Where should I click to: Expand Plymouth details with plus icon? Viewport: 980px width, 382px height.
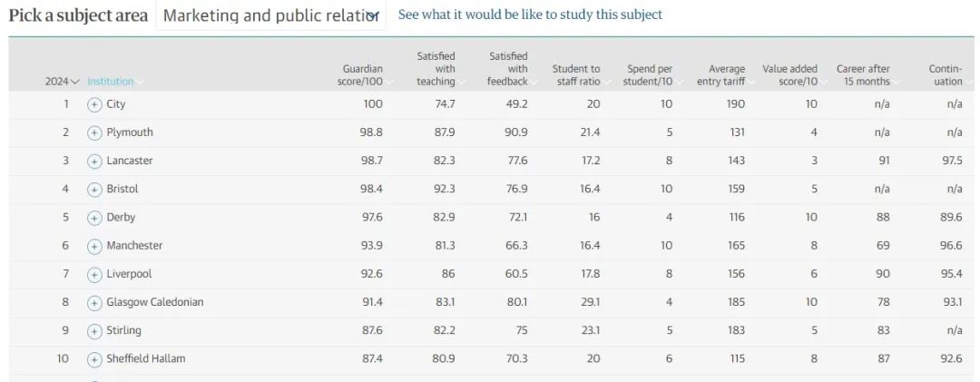(x=94, y=132)
